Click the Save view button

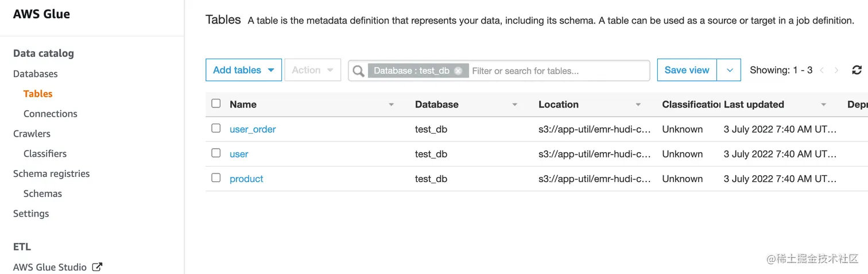687,70
